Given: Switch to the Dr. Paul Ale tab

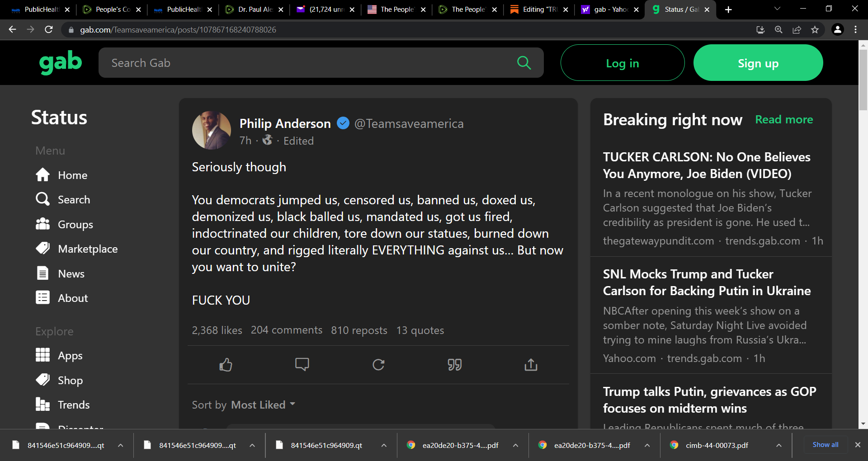Looking at the screenshot, I should tap(255, 9).
